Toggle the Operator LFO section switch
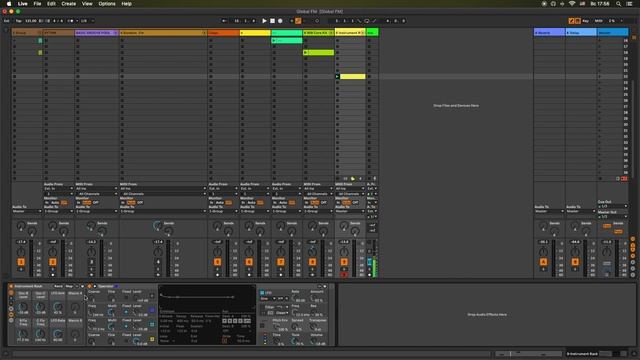The height and width of the screenshot is (360, 640). tap(262, 293)
